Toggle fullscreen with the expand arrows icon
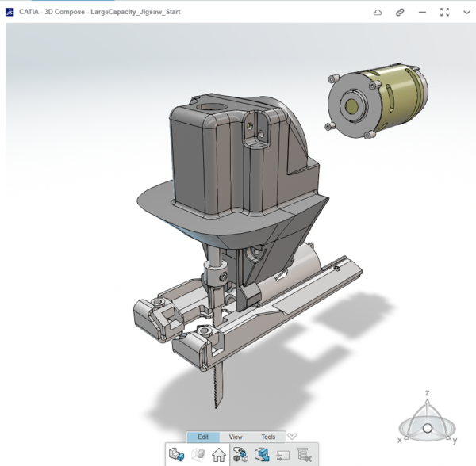The width and height of the screenshot is (476, 466). pos(444,12)
